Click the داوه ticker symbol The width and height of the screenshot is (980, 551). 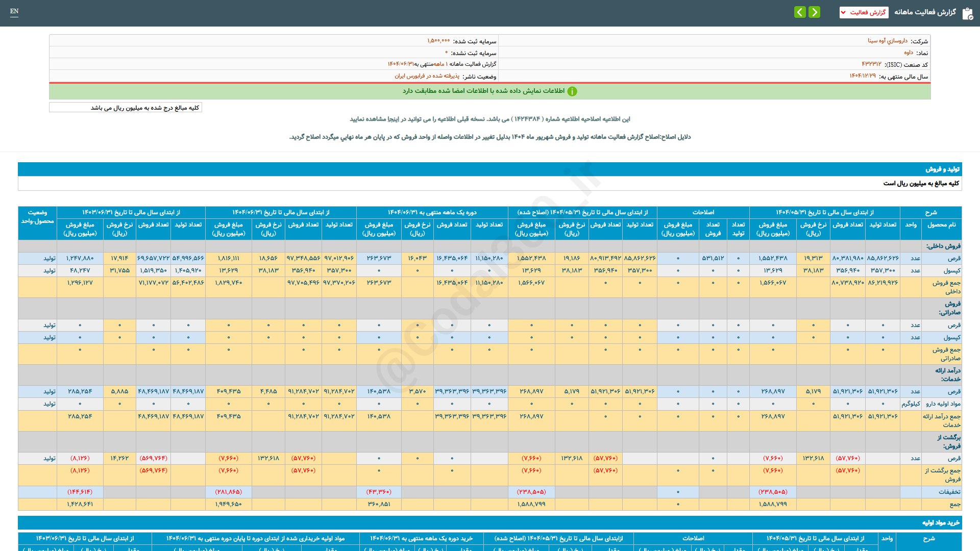909,53
